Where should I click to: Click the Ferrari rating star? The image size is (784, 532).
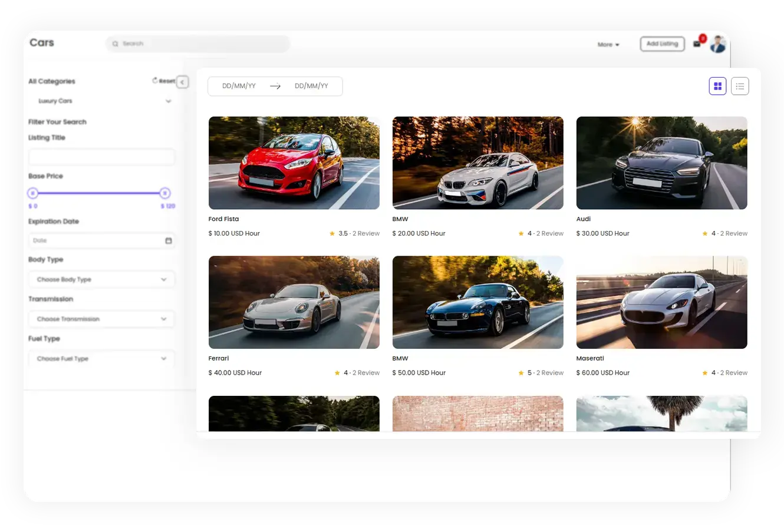tap(337, 373)
